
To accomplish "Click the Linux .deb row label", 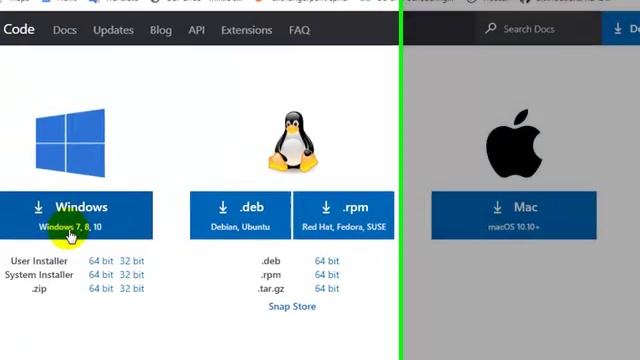I will tap(271, 261).
